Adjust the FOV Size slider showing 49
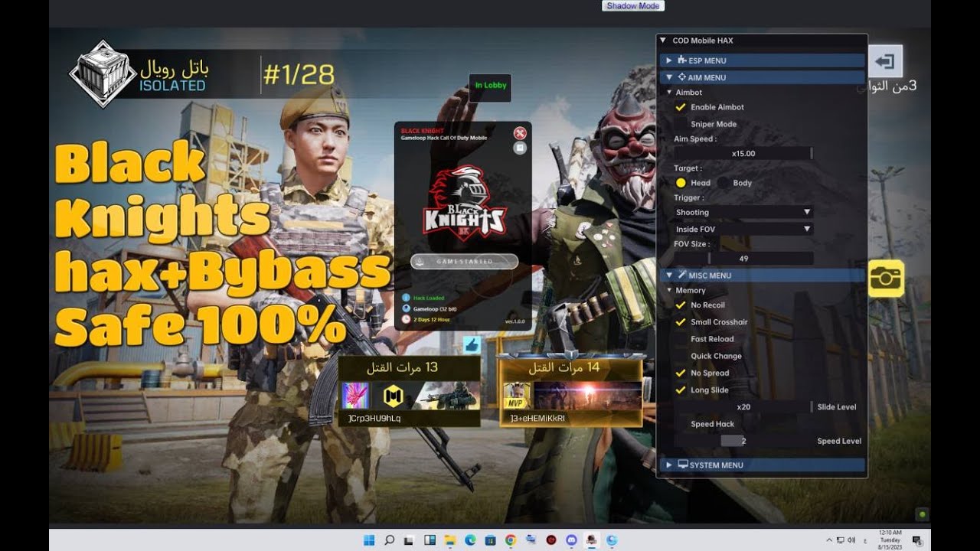This screenshot has width=980, height=551. click(743, 259)
